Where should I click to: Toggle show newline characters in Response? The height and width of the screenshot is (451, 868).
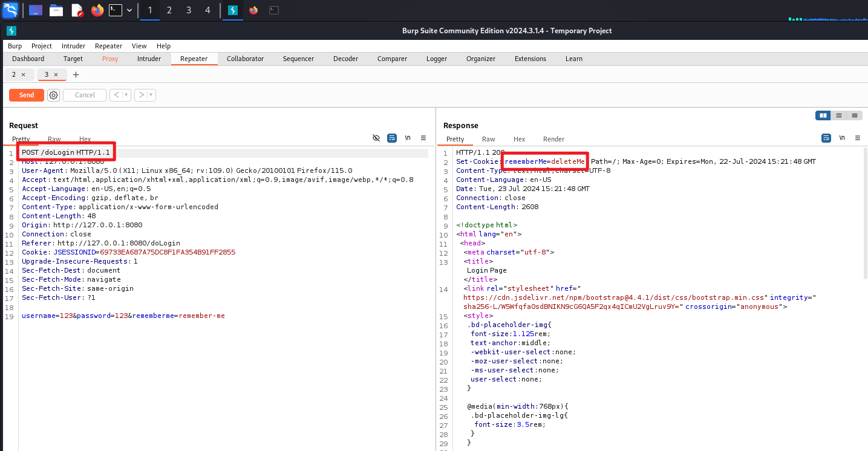842,138
